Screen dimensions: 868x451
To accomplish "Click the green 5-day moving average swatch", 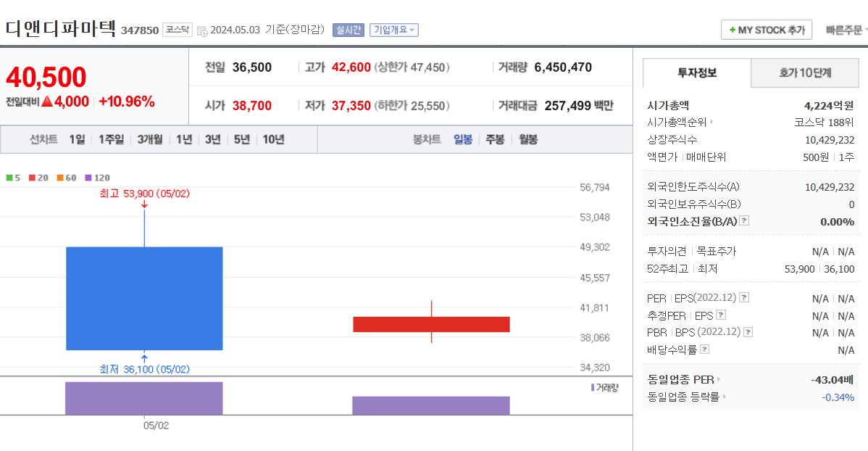I will [x=9, y=178].
